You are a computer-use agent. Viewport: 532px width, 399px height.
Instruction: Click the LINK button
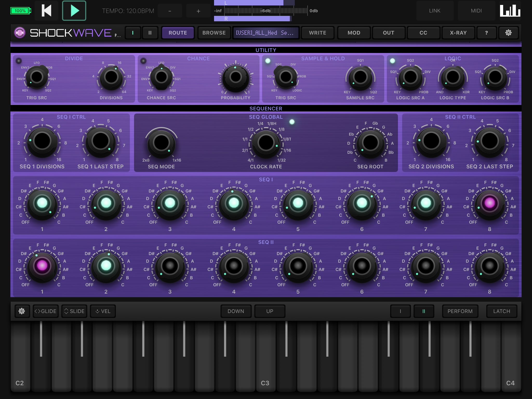pyautogui.click(x=435, y=11)
